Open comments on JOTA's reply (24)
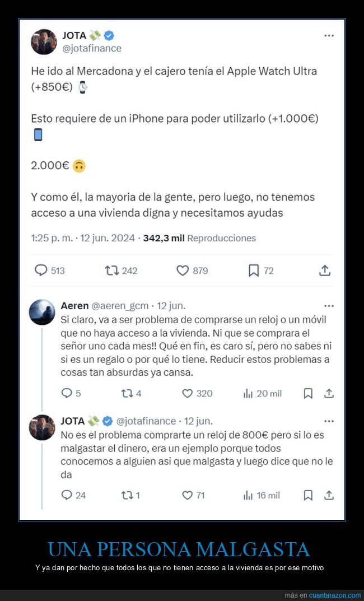Viewport: 364px width, 601px height. tap(67, 495)
